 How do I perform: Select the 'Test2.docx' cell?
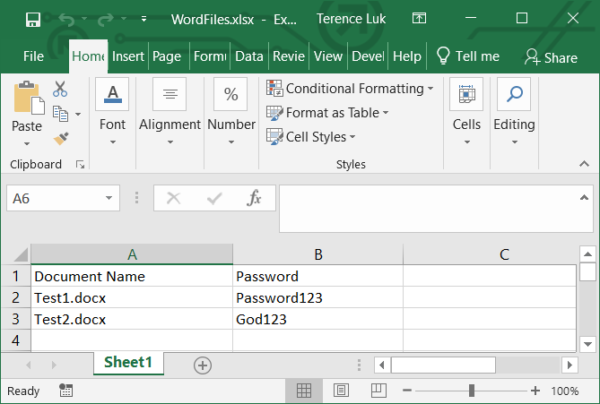[132, 319]
